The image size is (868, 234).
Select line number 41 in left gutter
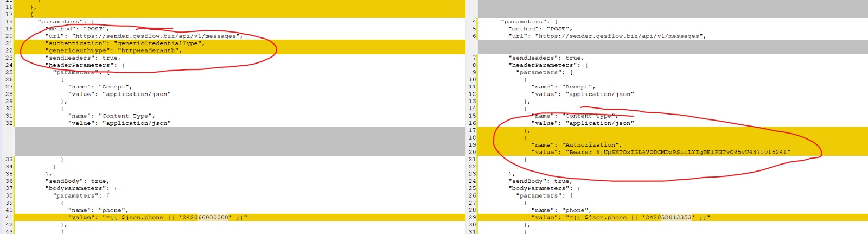(x=9, y=217)
